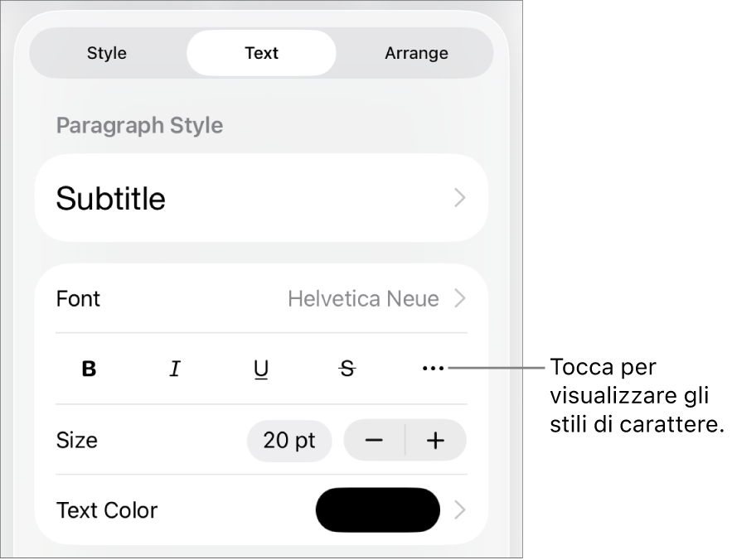Toggle underline text formatting
732x560 pixels.
tap(261, 369)
